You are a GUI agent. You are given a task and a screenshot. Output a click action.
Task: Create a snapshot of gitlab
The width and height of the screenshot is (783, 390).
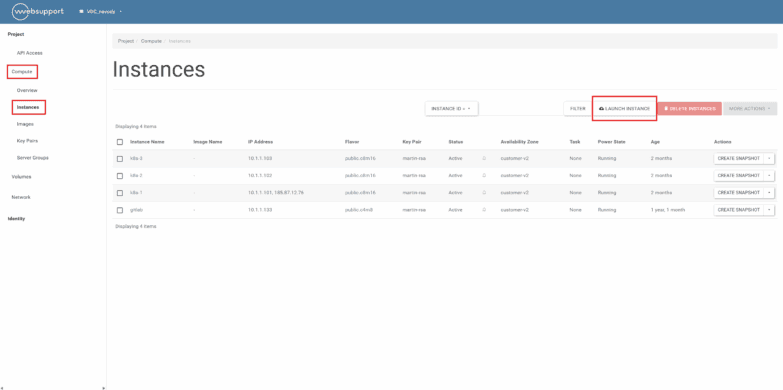pos(739,210)
